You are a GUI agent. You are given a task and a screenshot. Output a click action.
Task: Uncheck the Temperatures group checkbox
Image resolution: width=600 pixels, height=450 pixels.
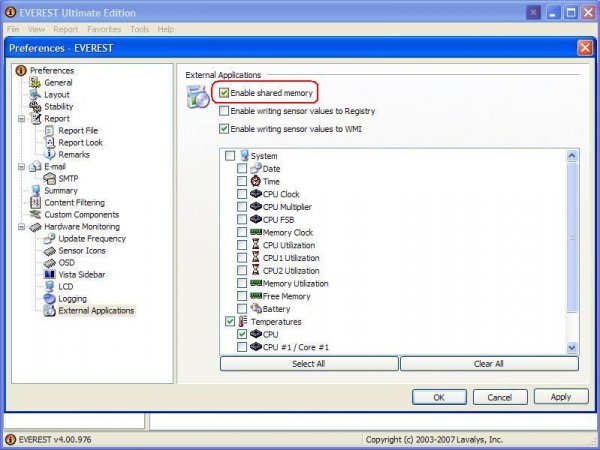(x=230, y=321)
